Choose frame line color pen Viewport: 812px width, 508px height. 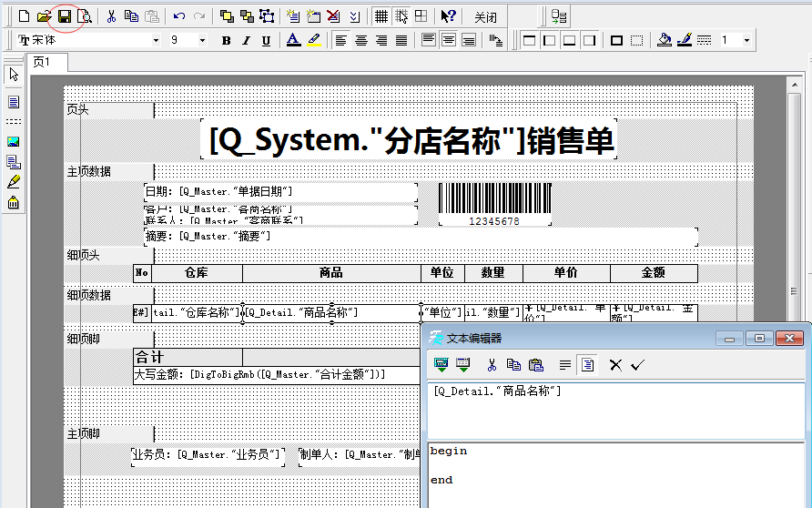(684, 40)
